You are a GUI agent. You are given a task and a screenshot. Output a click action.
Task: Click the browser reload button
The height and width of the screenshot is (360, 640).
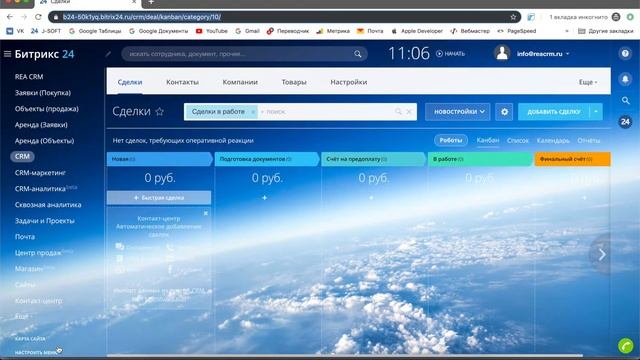[38, 17]
